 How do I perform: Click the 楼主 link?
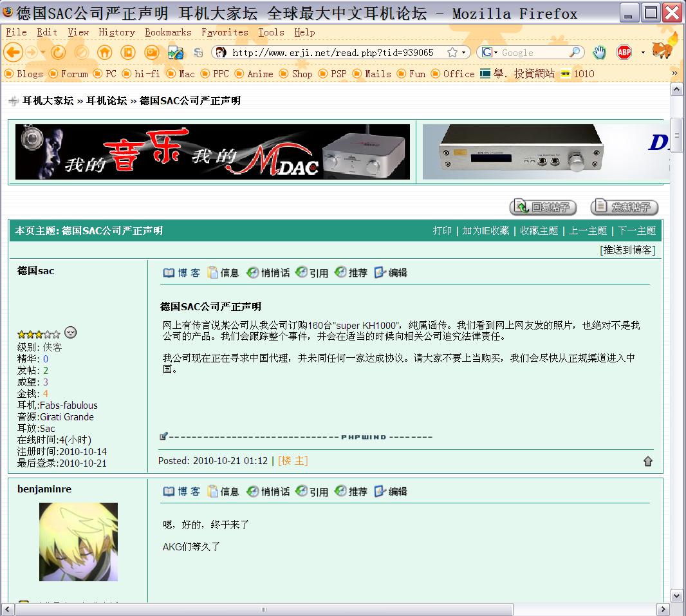[x=293, y=461]
